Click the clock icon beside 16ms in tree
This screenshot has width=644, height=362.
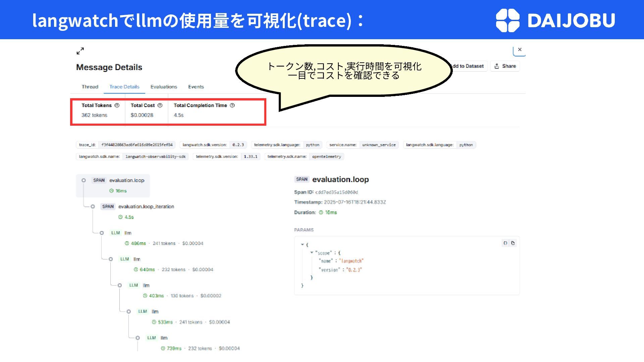111,191
